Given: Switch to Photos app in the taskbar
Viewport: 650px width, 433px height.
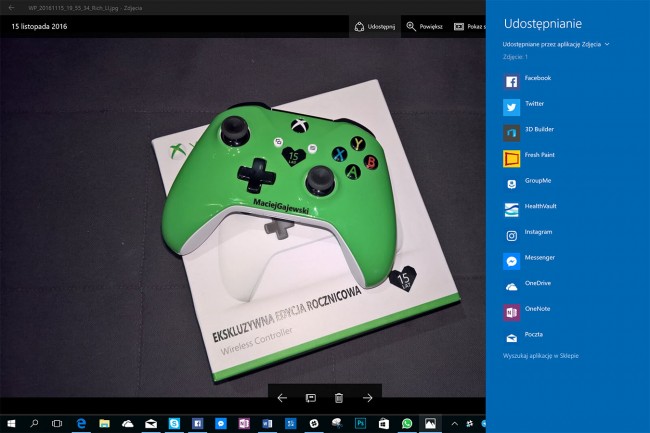Looking at the screenshot, I should pyautogui.click(x=430, y=423).
